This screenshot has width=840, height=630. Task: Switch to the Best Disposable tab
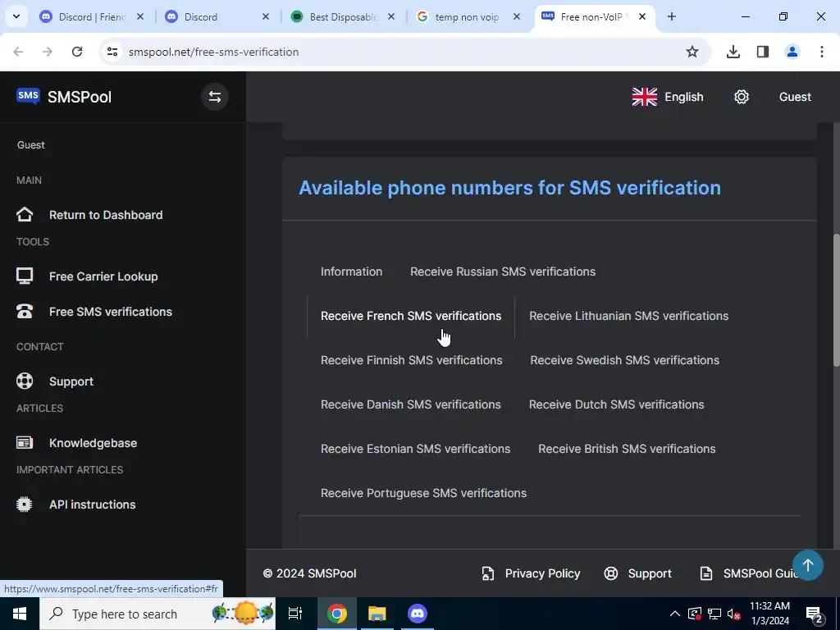[343, 16]
